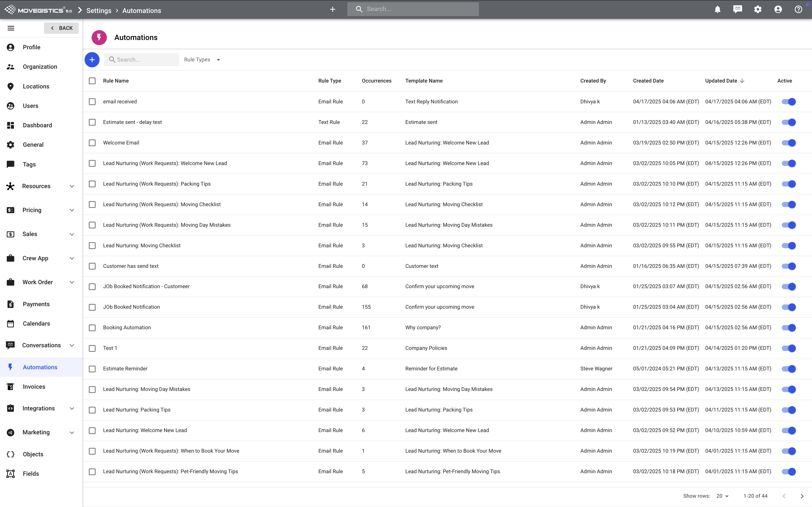Click the hamburger menu icon
Viewport: 812px width, 507px height.
11,28
